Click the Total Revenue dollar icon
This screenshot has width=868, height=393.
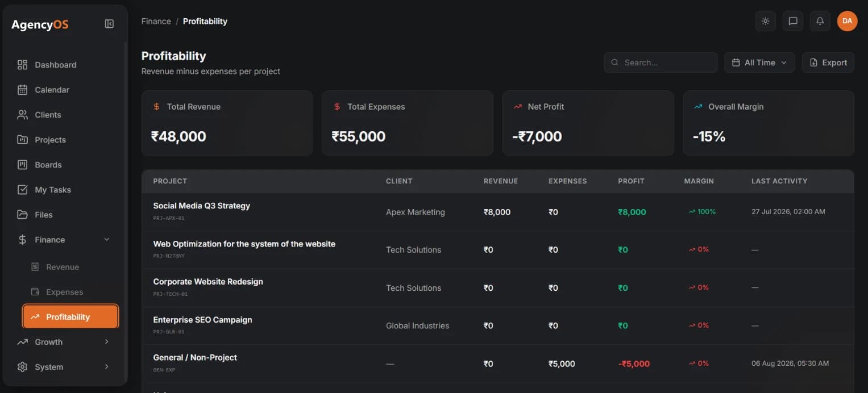(156, 107)
